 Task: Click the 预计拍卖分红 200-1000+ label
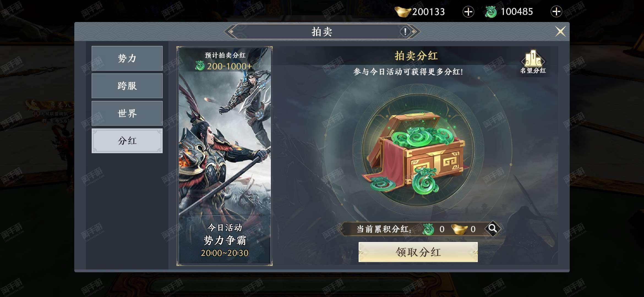point(225,61)
